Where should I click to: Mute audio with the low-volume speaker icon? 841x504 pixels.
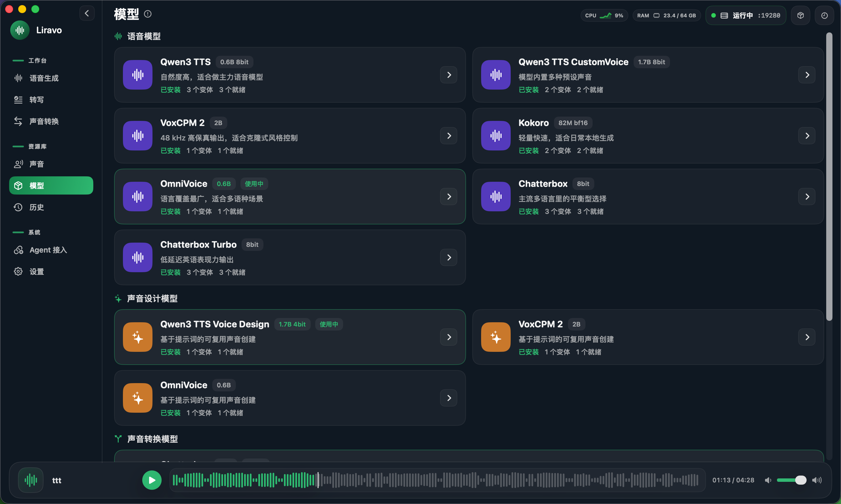click(x=768, y=480)
